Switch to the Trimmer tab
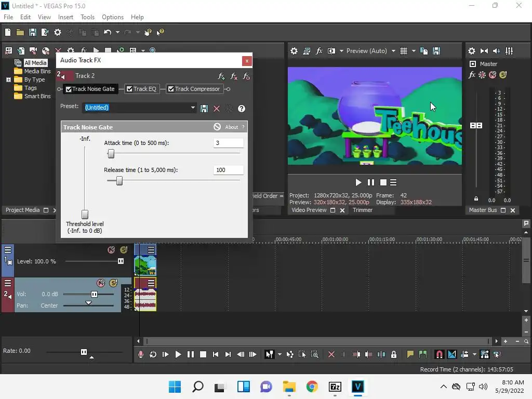The height and width of the screenshot is (399, 532). tap(362, 210)
